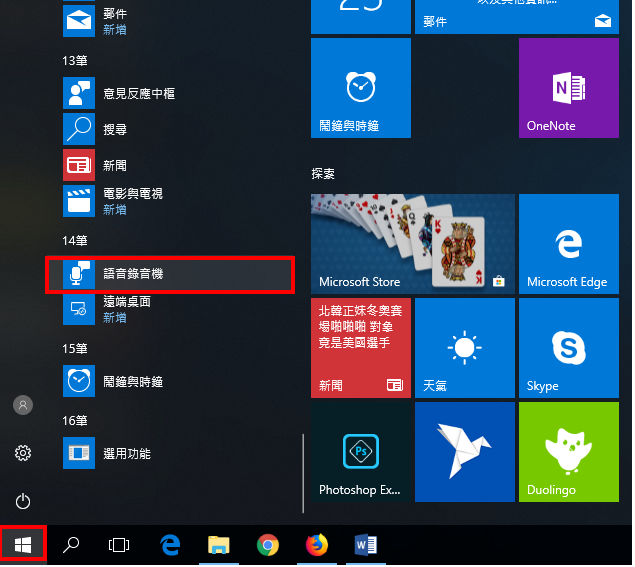Click the 15筆 group header
635x567 pixels.
pyautogui.click(x=75, y=349)
